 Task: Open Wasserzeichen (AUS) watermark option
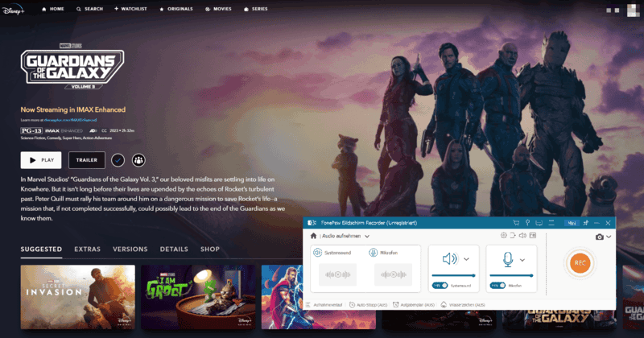coord(463,305)
